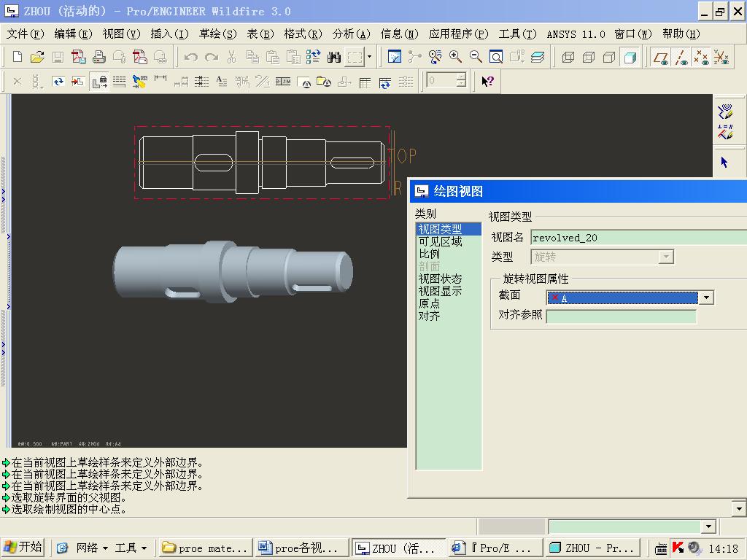Click the 对齐参照 reference field

coord(622,316)
